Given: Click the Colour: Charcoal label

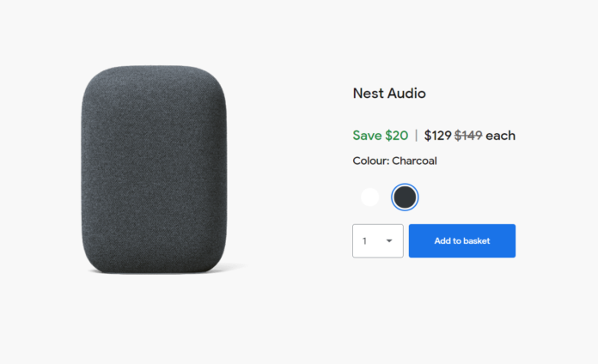Looking at the screenshot, I should 394,161.
